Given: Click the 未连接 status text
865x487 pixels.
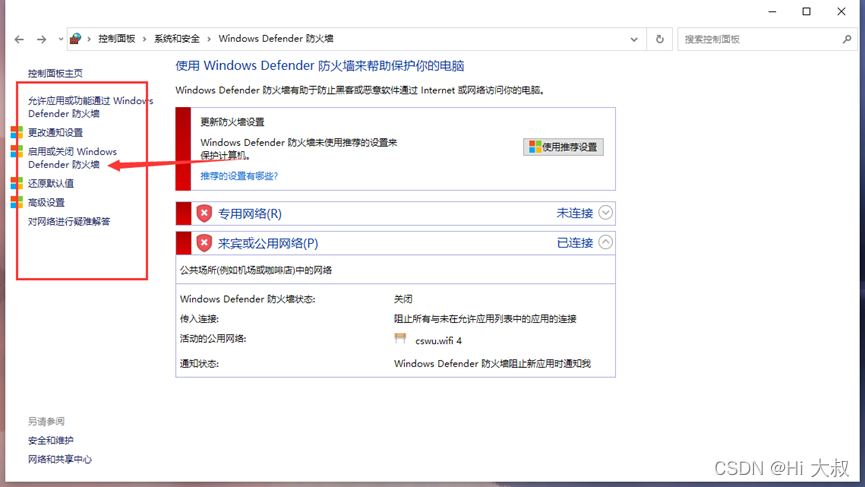Looking at the screenshot, I should pos(574,213).
